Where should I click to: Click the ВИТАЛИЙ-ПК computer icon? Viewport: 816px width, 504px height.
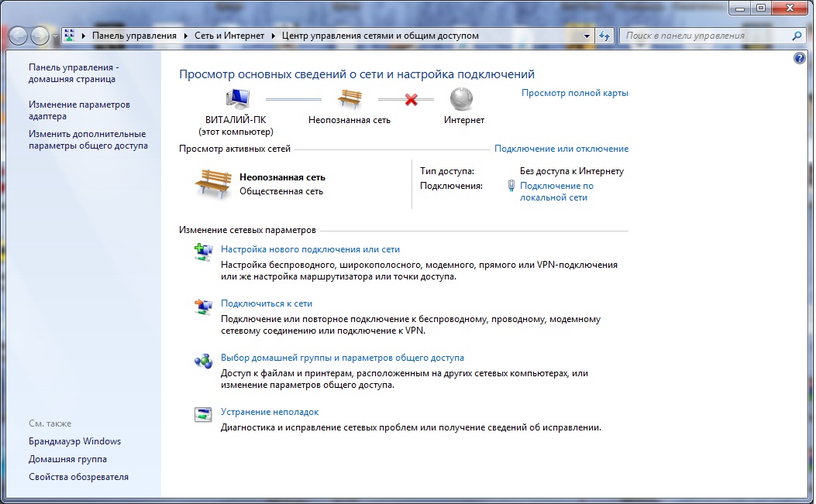tap(238, 99)
